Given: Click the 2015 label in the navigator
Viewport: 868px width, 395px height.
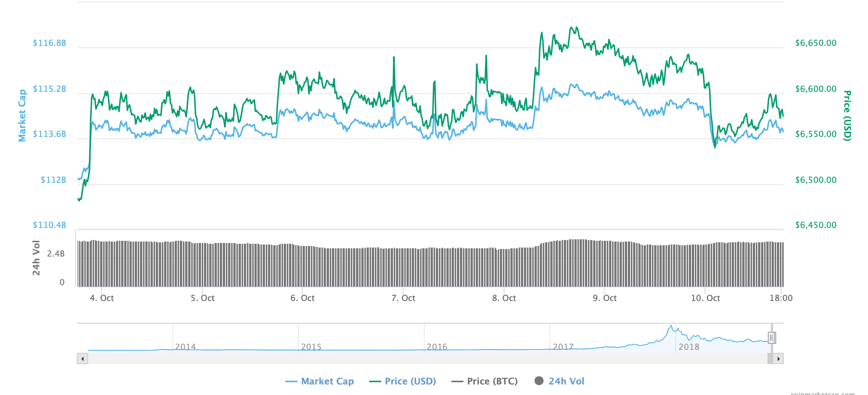Looking at the screenshot, I should point(311,346).
